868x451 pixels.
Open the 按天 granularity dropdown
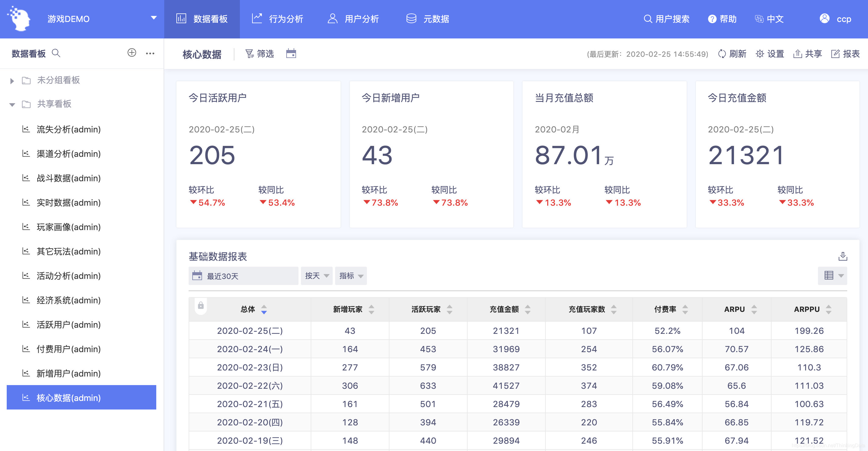(316, 276)
